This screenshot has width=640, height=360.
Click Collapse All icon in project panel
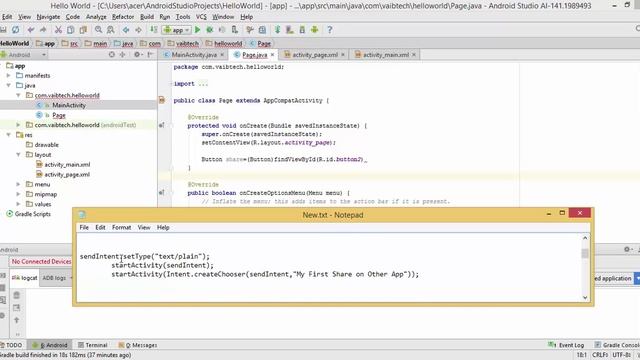pos(122,54)
